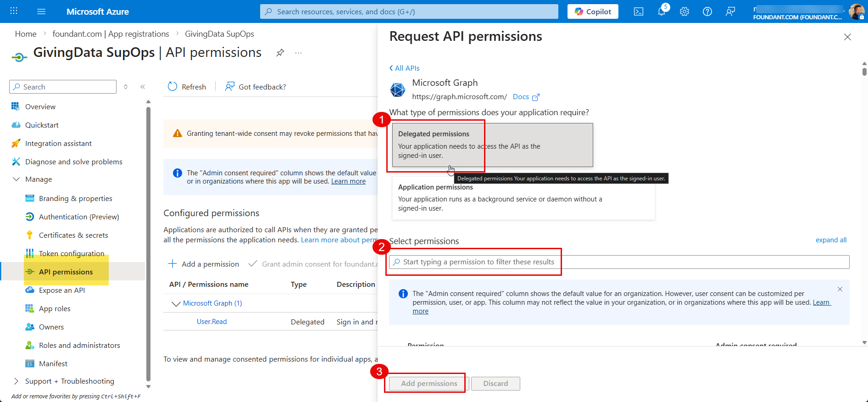This screenshot has width=868, height=402.
Task: Go to foundant.com App registrations breadcrumb
Action: (x=111, y=34)
